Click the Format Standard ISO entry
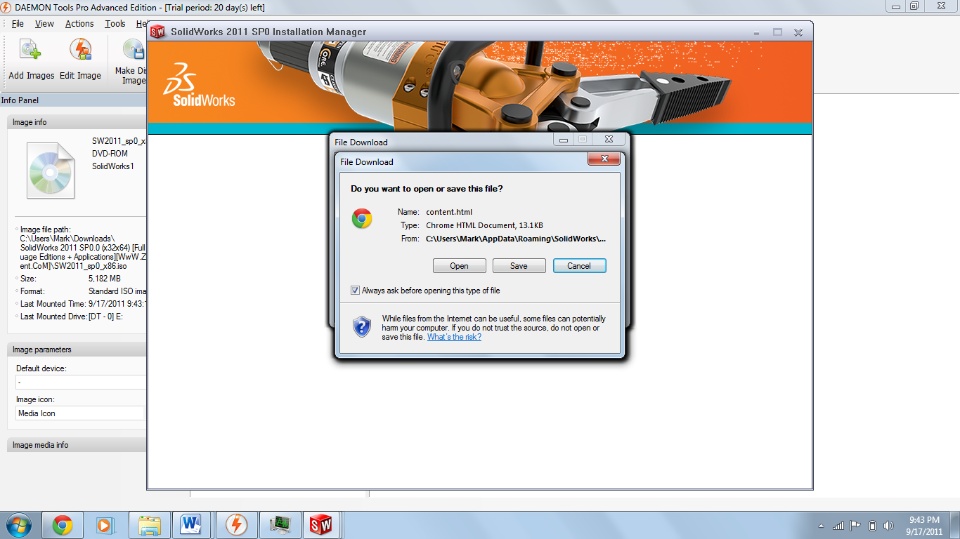The height and width of the screenshot is (539, 960). click(81, 292)
